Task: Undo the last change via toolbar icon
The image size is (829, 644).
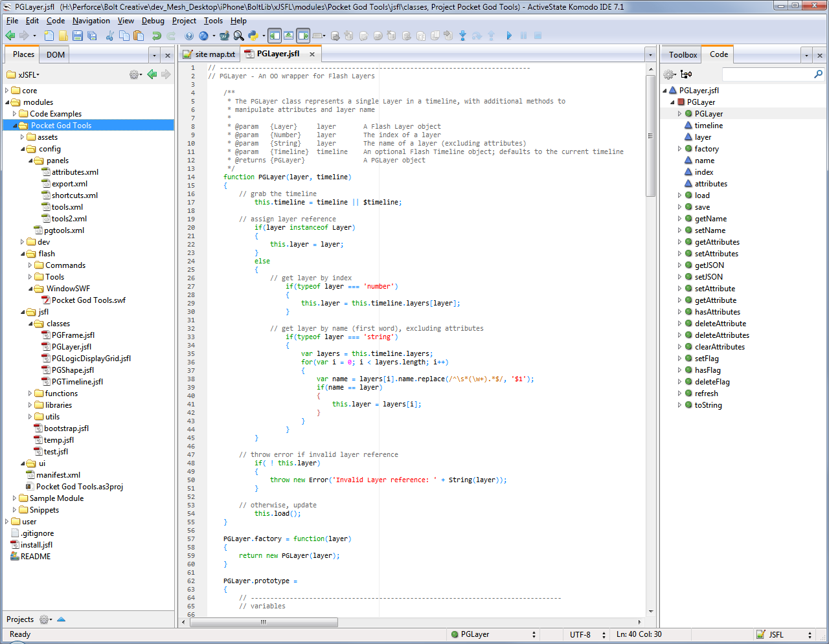Action: tap(157, 36)
